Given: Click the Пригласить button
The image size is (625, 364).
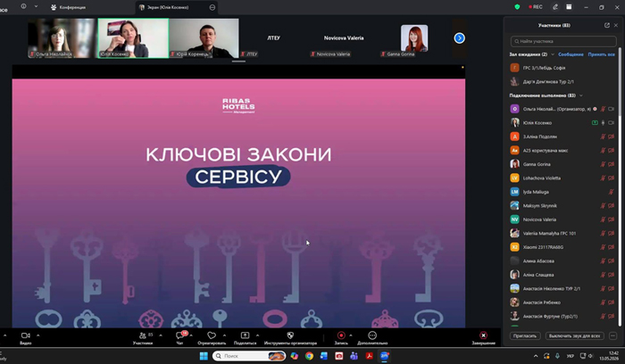Looking at the screenshot, I should (x=525, y=335).
